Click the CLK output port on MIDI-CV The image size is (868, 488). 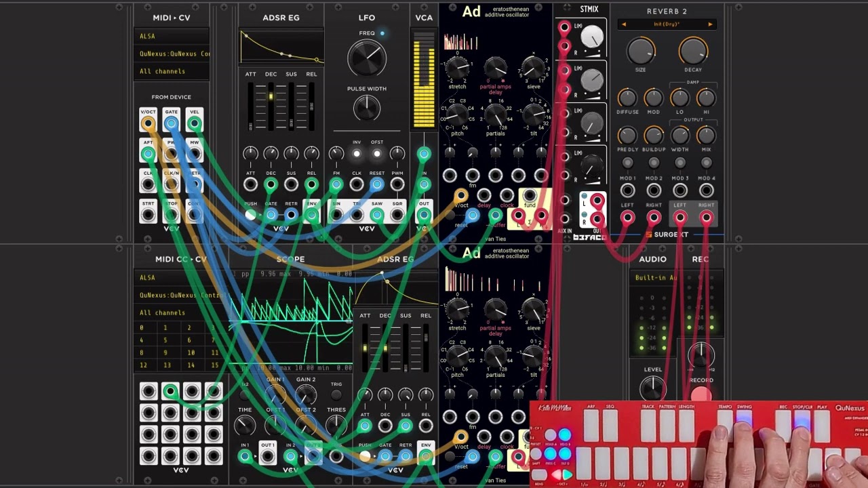coord(148,184)
